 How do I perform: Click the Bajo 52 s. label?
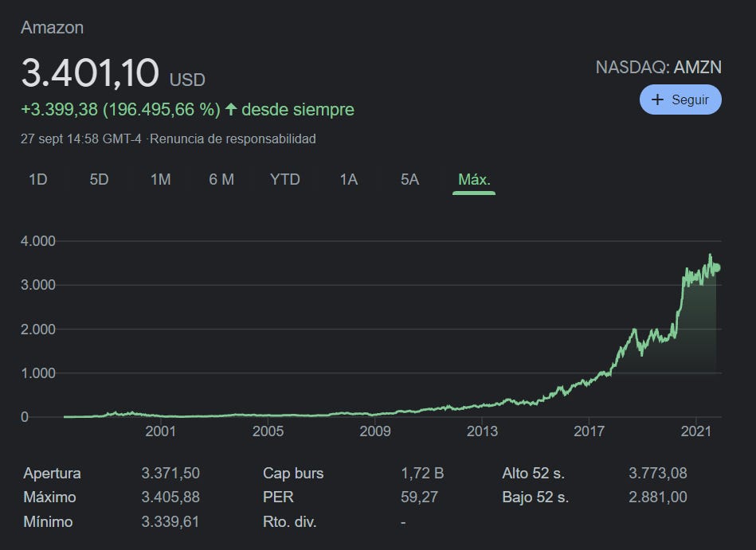[x=535, y=497]
